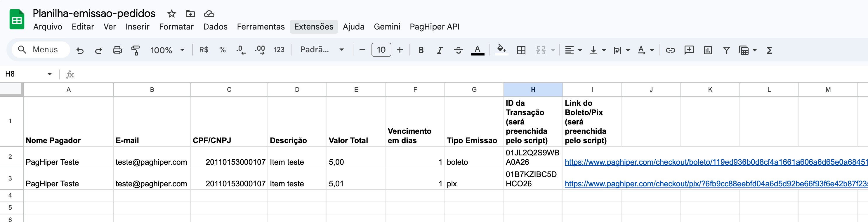The height and width of the screenshot is (222, 868).
Task: Check the cloud document status icon
Action: [209, 14]
